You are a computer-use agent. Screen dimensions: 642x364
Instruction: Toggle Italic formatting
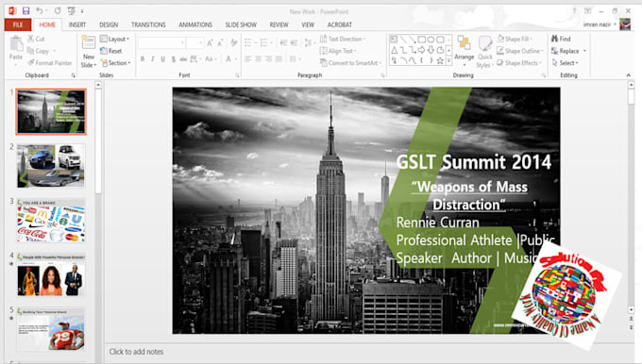153,59
